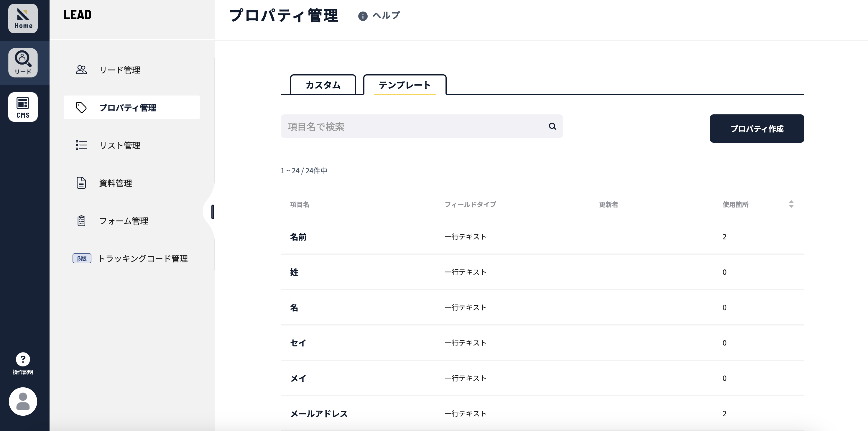Open フォーム管理 menu item

132,221
